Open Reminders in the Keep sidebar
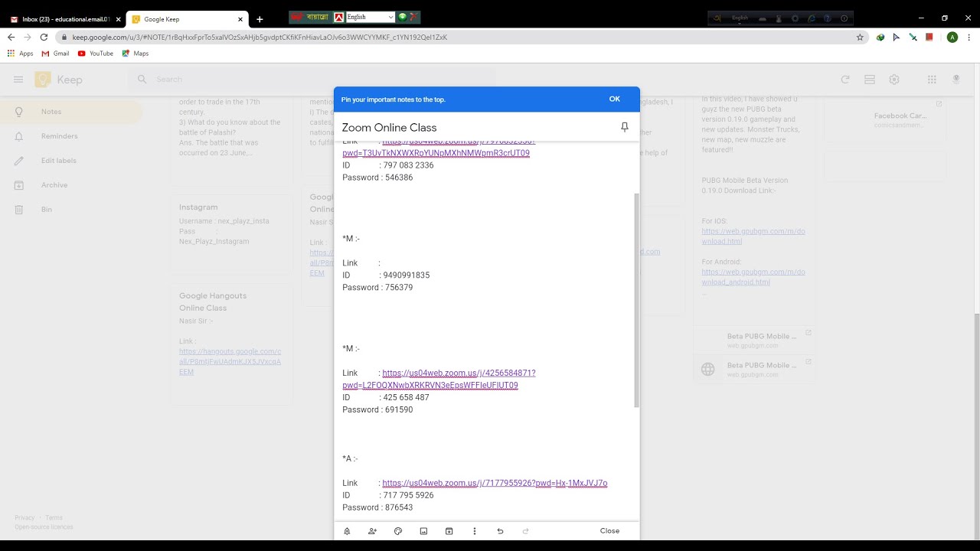The image size is (980, 551). pyautogui.click(x=70, y=136)
